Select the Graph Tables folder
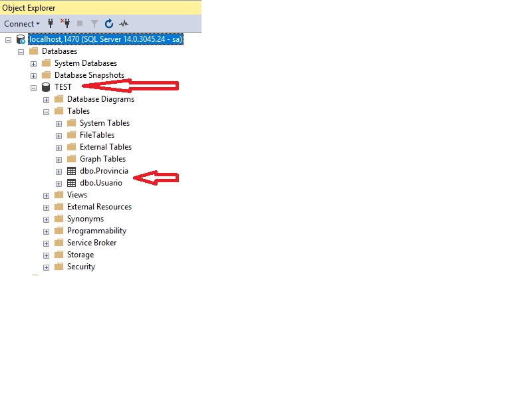 102,159
